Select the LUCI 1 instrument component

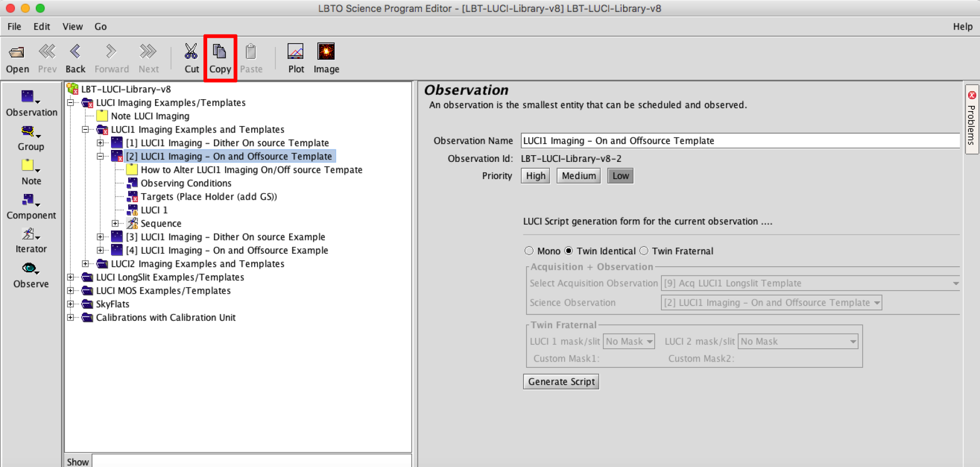pyautogui.click(x=154, y=210)
